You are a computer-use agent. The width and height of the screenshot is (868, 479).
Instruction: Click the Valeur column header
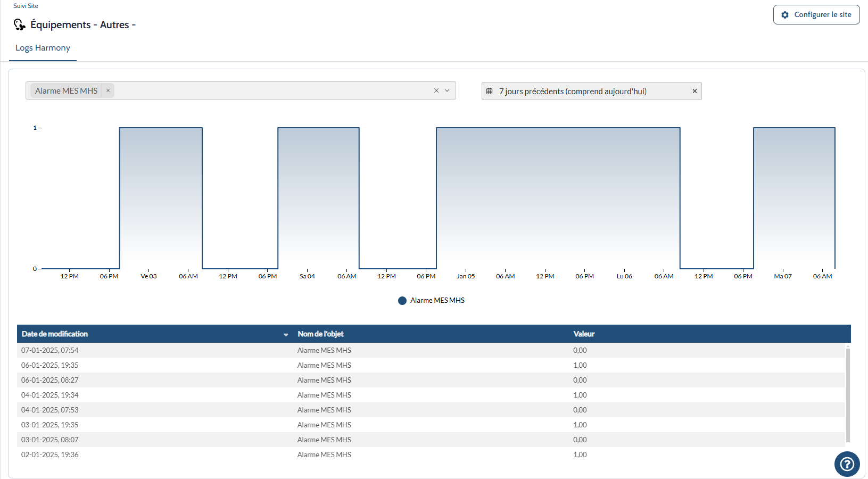pos(584,334)
